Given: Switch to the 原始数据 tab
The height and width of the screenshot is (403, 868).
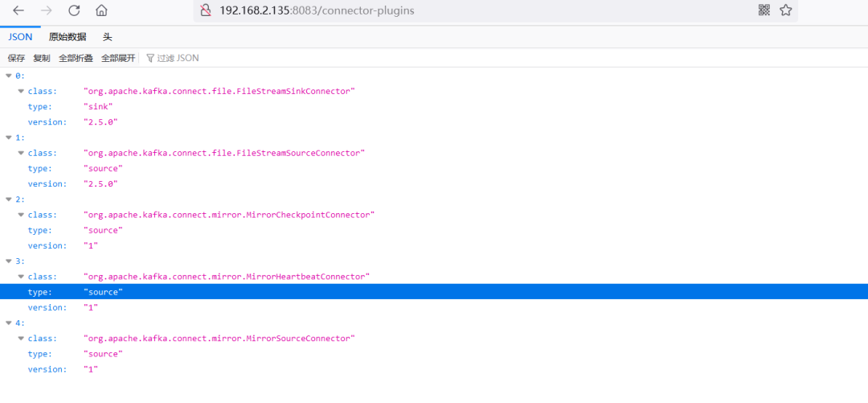Looking at the screenshot, I should 68,37.
